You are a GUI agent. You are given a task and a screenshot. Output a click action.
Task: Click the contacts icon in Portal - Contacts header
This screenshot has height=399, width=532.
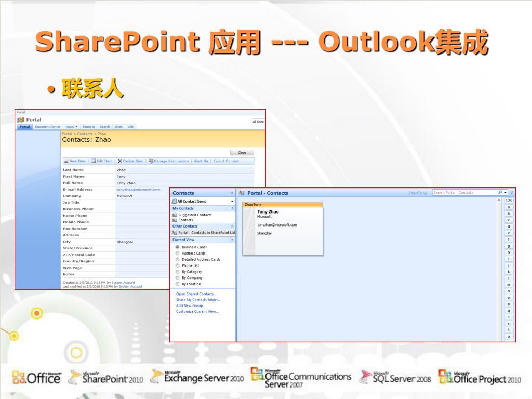click(242, 193)
